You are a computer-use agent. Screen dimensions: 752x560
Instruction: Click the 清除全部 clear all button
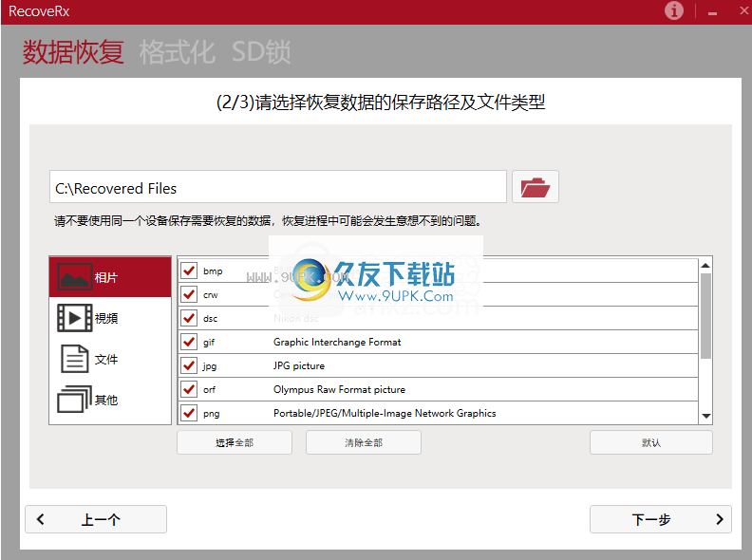[364, 442]
